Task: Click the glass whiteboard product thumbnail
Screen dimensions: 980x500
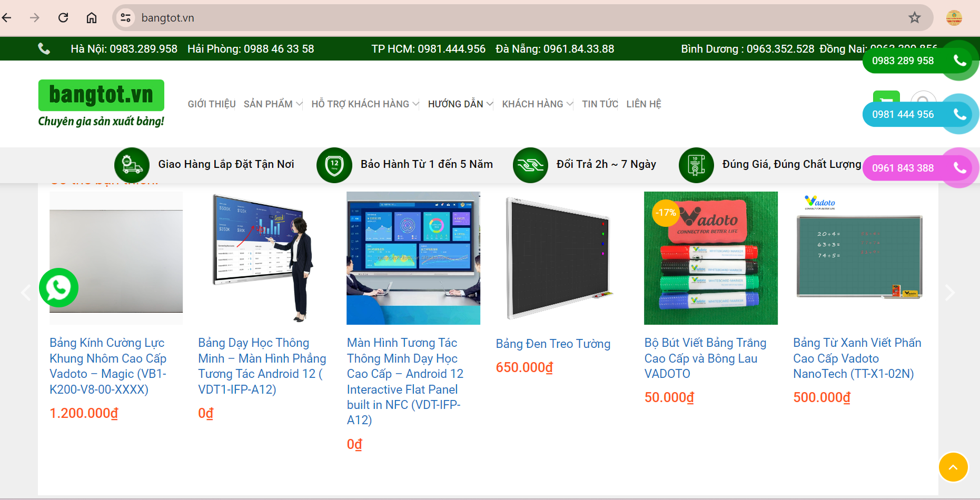Action: coord(116,258)
